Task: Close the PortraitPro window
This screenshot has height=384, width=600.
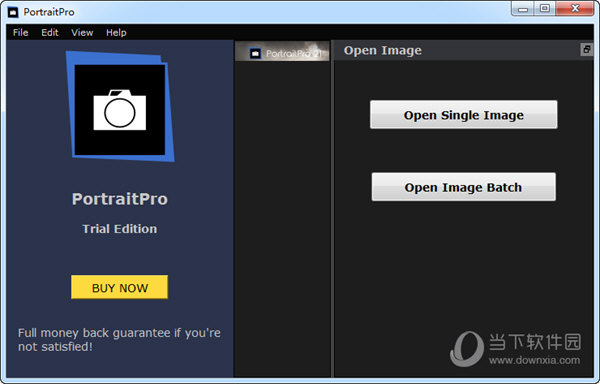Action: click(x=575, y=8)
